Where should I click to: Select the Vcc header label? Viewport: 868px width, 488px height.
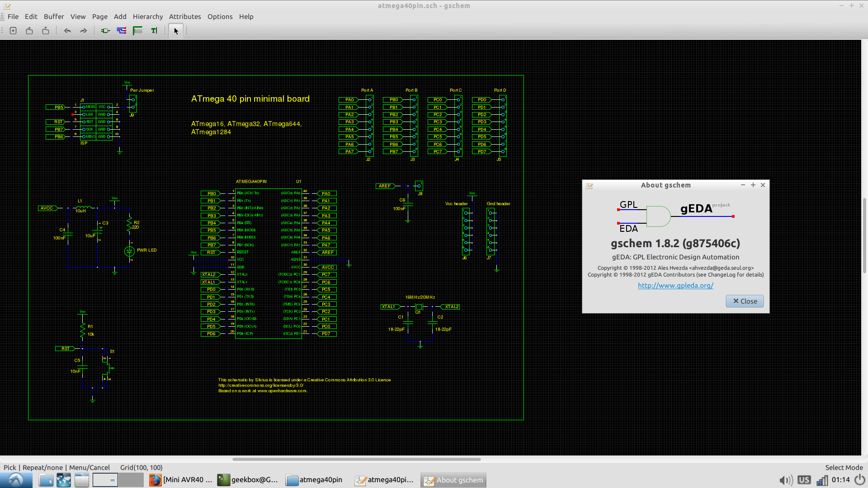pyautogui.click(x=456, y=204)
